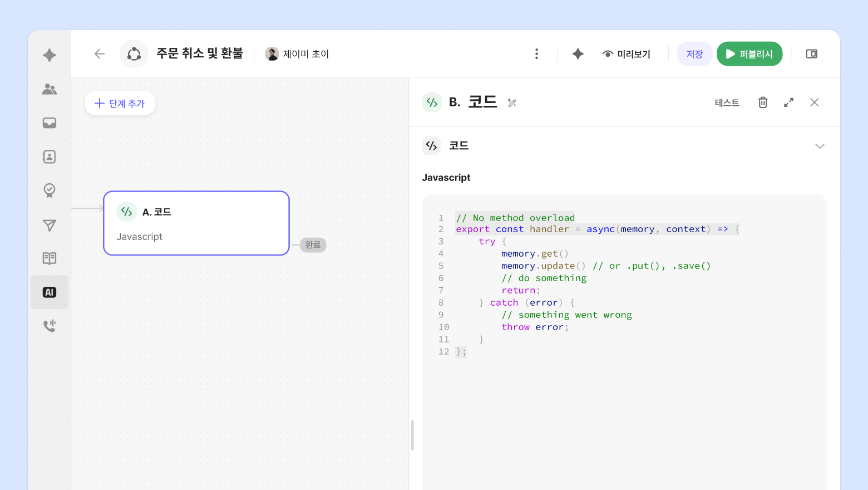This screenshot has width=868, height=490.
Task: Select the A. 코드 node on canvas
Action: (x=196, y=223)
